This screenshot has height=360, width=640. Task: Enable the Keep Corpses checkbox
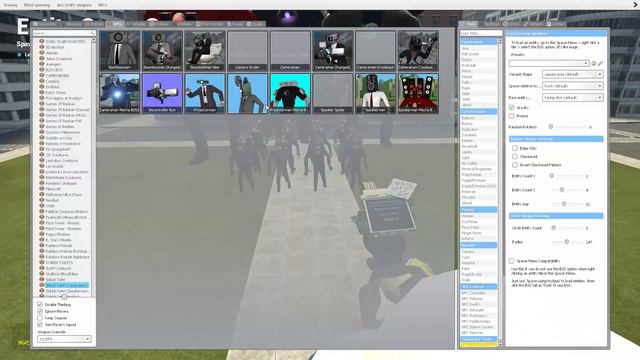pyautogui.click(x=40, y=318)
